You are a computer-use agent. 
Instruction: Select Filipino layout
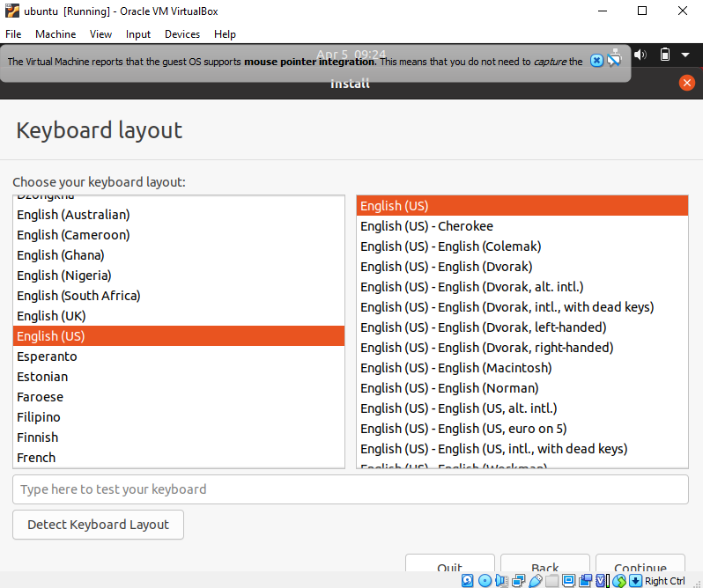click(179, 417)
